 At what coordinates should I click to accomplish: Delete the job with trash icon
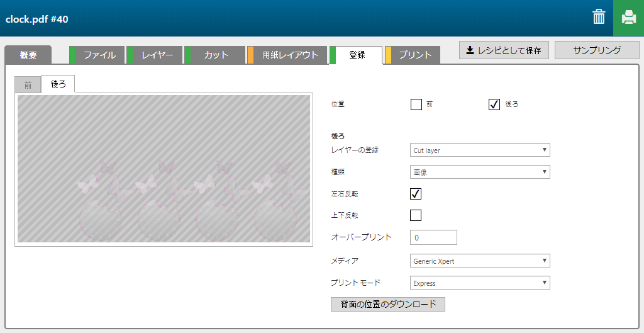(x=599, y=17)
